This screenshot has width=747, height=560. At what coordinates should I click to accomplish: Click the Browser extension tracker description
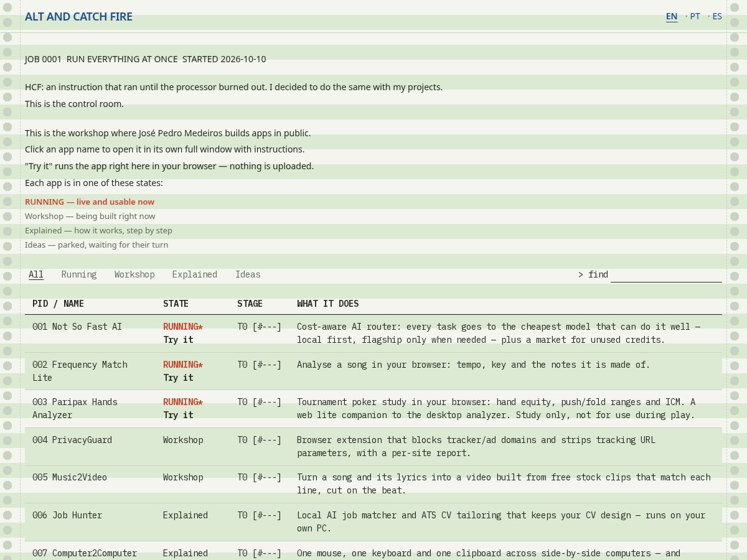click(x=476, y=446)
